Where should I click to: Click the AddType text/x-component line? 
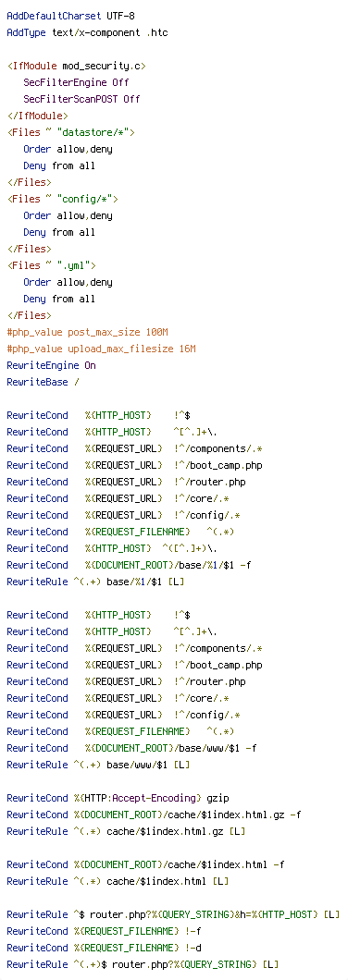point(87,32)
